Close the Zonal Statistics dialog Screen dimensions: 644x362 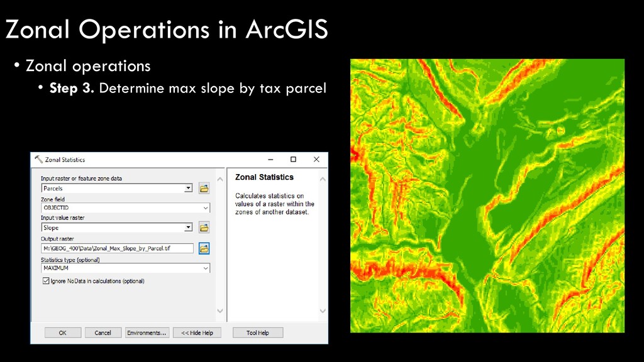pos(316,159)
